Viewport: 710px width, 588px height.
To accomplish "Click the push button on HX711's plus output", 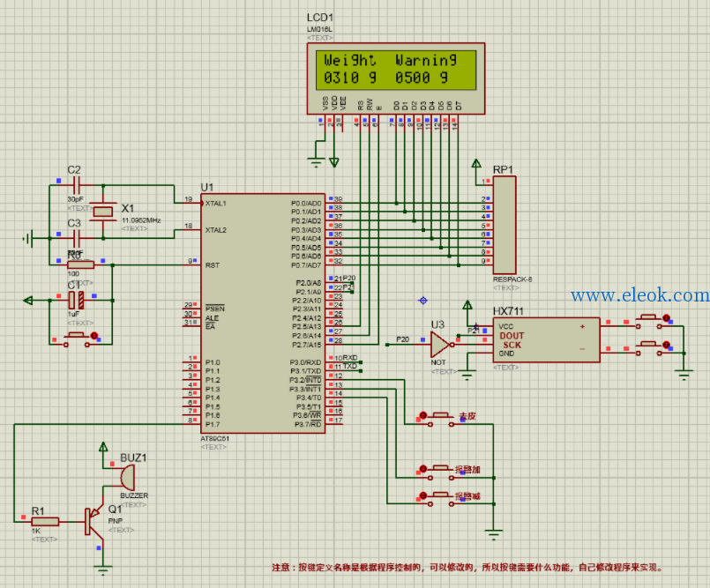I will coord(650,322).
